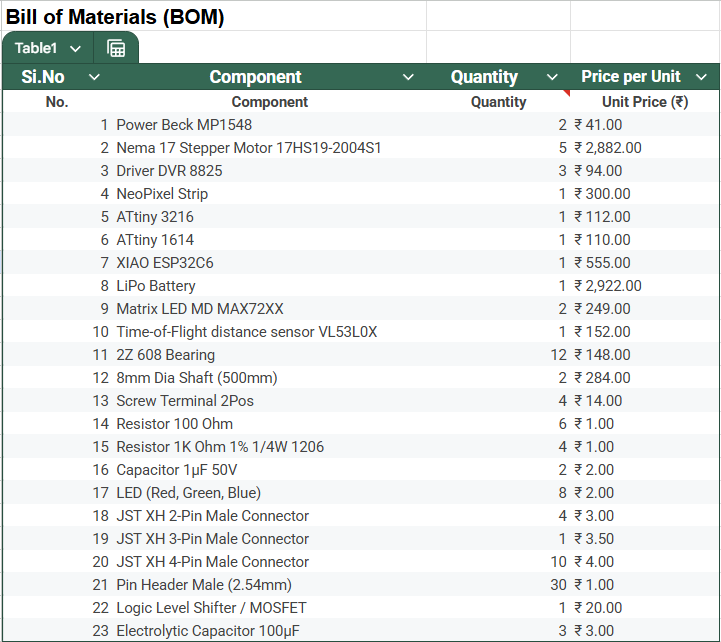Select the Power Beck MP1548 cell
The image size is (721, 642).
(269, 125)
